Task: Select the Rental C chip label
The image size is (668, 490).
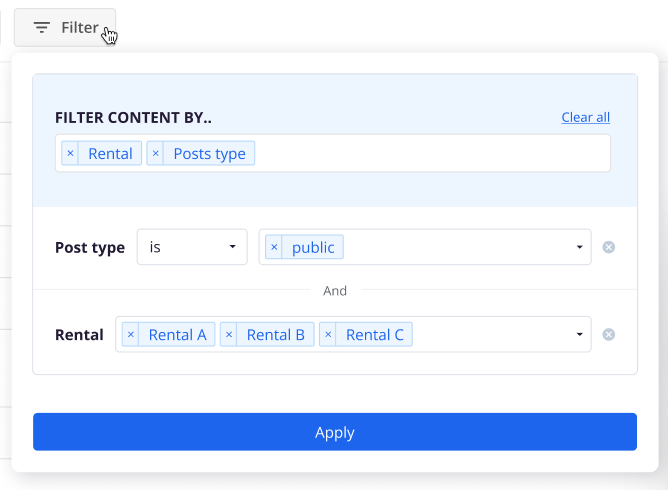Action: coord(374,334)
